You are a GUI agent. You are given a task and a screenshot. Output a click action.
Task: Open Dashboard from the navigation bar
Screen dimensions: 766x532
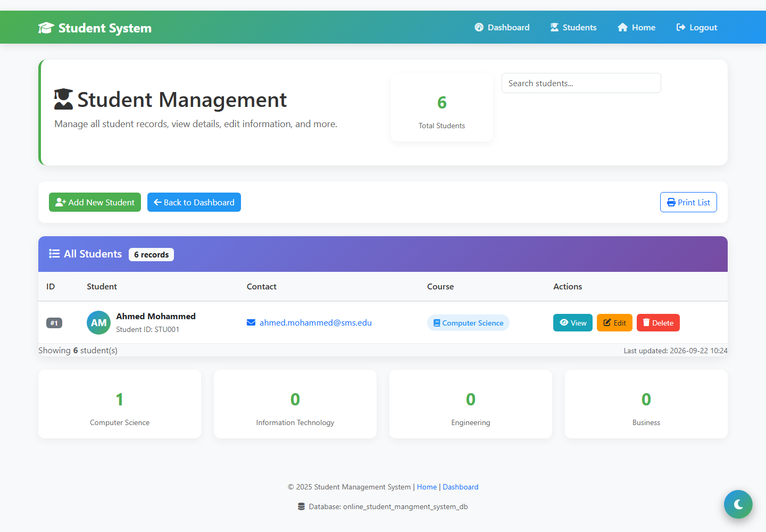pyautogui.click(x=502, y=27)
